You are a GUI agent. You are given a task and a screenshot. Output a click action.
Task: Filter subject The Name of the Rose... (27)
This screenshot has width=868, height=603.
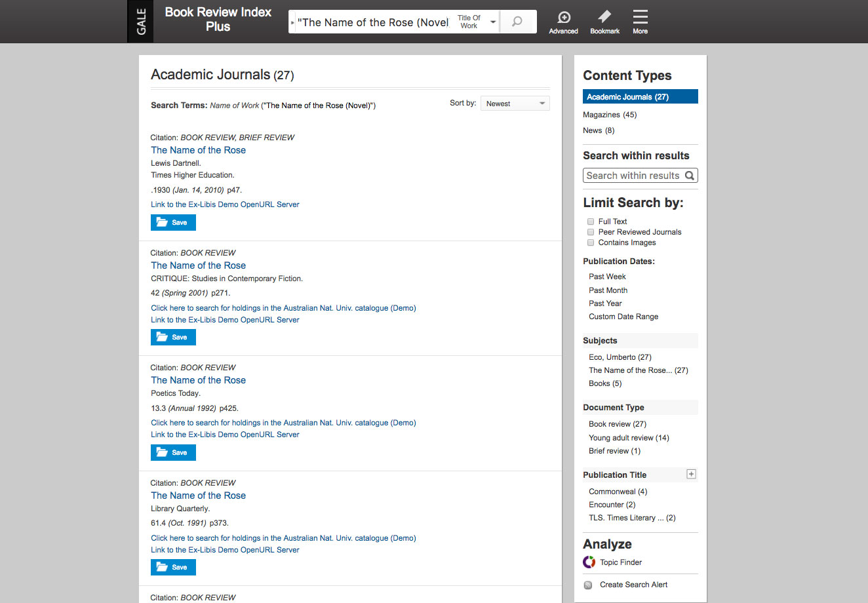639,370
